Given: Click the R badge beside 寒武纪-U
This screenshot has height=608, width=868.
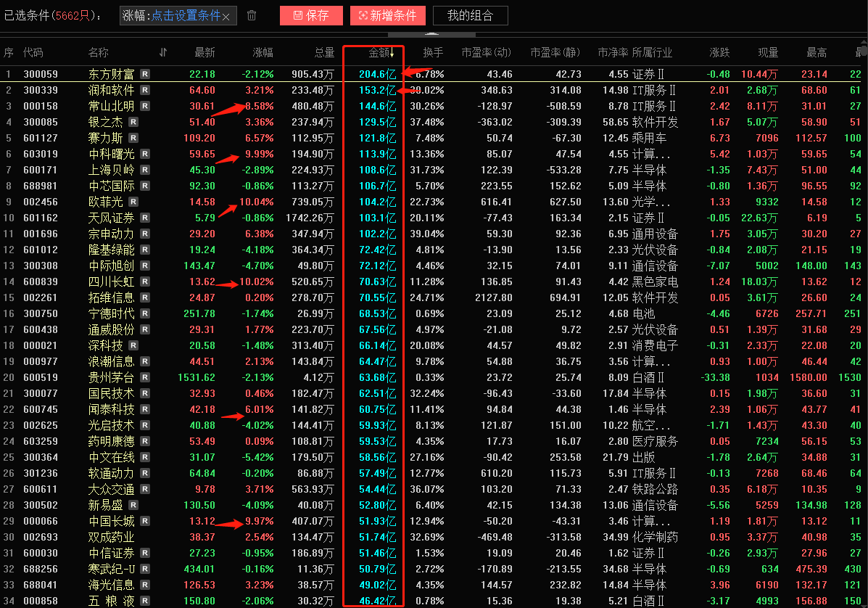Looking at the screenshot, I should 144,569.
